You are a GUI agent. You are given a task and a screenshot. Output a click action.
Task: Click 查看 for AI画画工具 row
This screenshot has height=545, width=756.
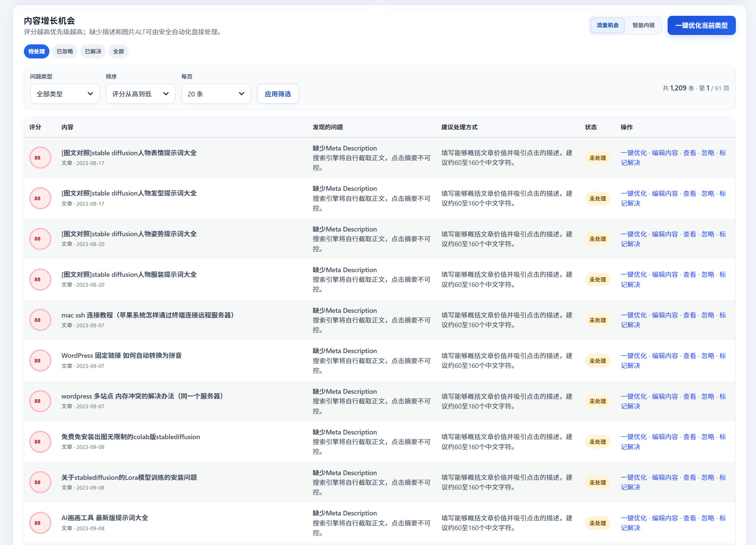tap(690, 518)
